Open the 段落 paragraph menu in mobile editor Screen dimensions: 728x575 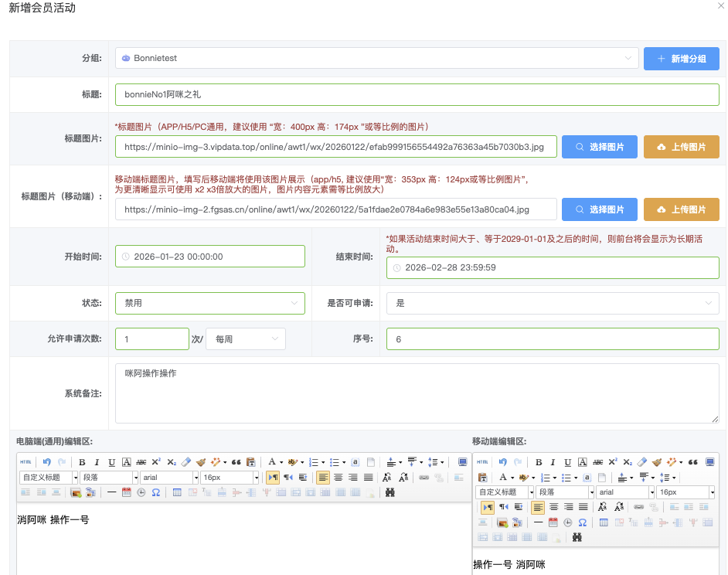pos(563,492)
